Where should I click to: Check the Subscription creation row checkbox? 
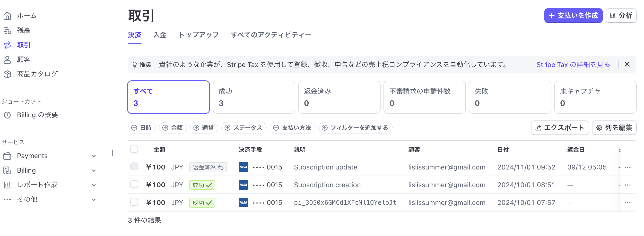(134, 185)
